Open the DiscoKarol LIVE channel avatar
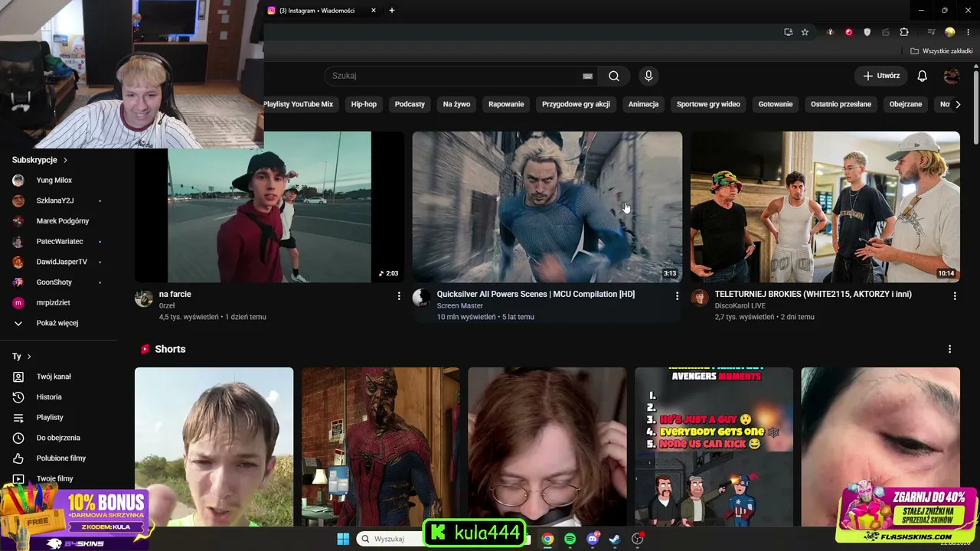Image resolution: width=980 pixels, height=551 pixels. click(700, 298)
